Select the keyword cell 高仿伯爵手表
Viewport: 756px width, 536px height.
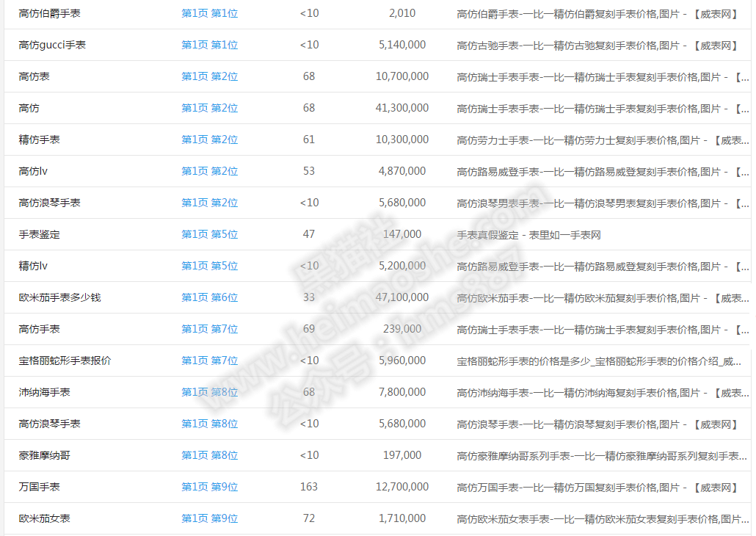click(50, 13)
